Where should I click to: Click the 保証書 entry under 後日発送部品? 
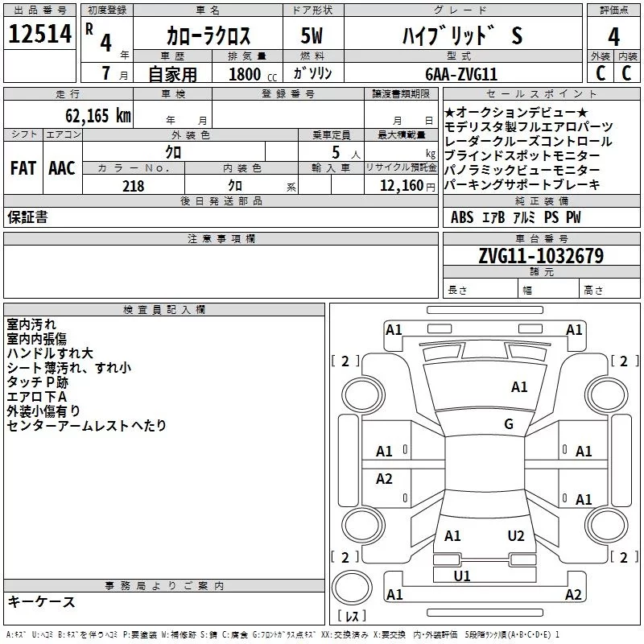pyautogui.click(x=27, y=217)
